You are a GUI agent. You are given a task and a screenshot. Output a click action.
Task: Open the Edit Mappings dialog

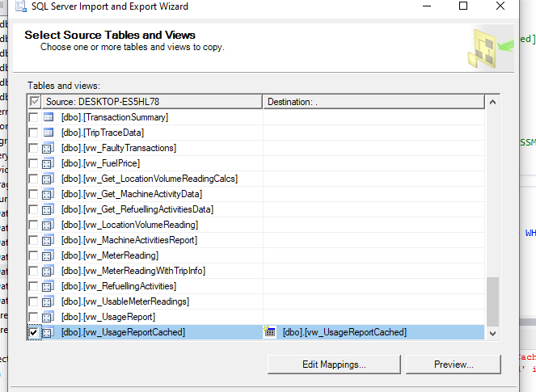point(334,365)
